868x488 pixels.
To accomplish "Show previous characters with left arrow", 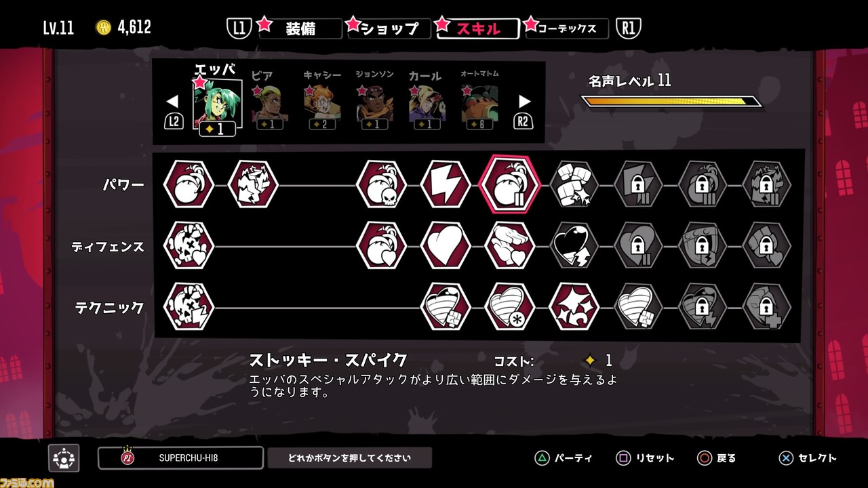I will [x=172, y=102].
